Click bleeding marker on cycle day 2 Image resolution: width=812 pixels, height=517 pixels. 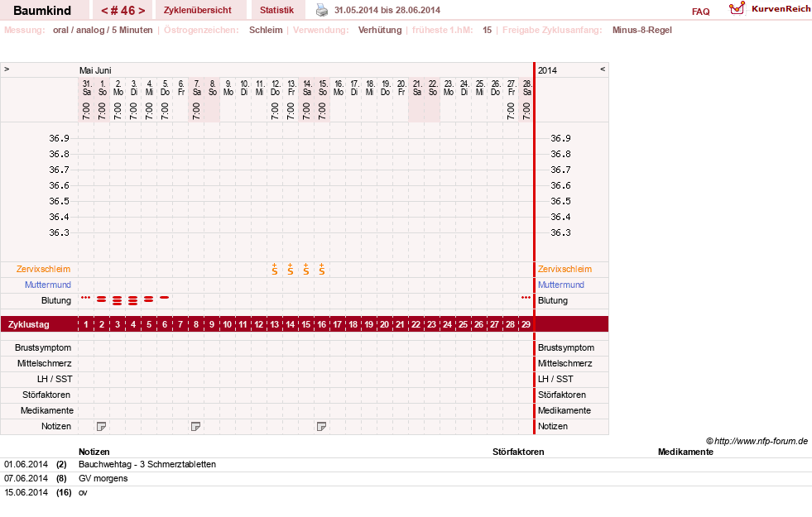point(102,299)
